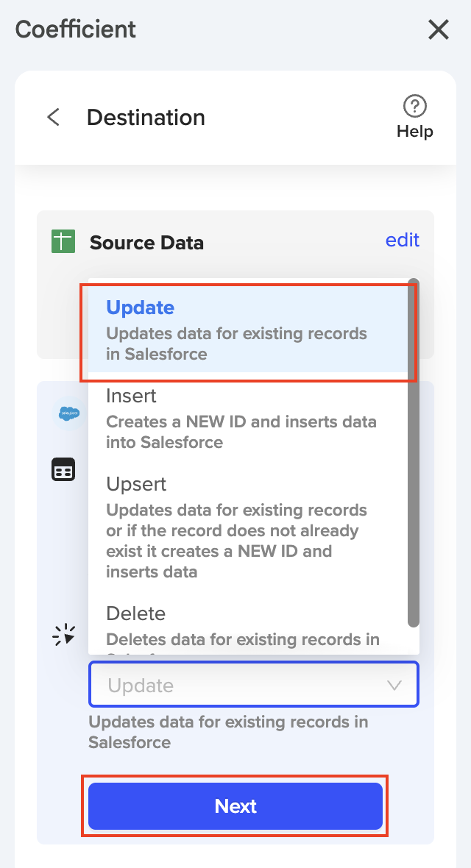471x868 pixels.
Task: Open Help via question mark icon
Action: pos(415,107)
